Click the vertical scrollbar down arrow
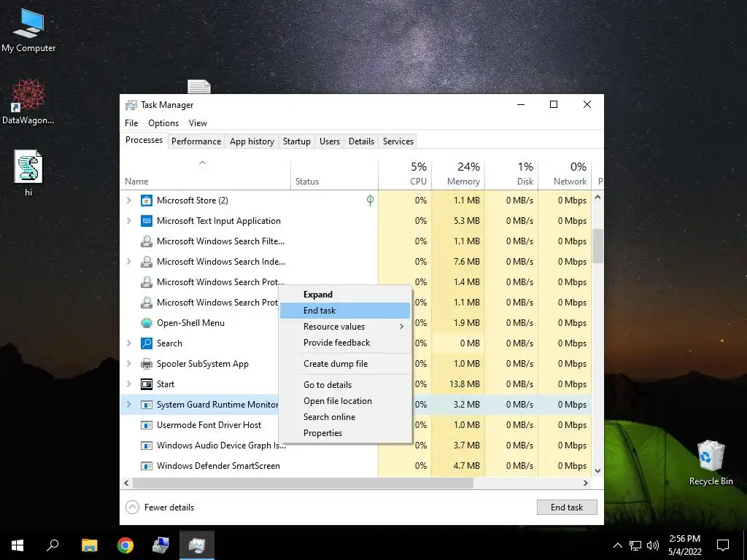 [x=598, y=471]
